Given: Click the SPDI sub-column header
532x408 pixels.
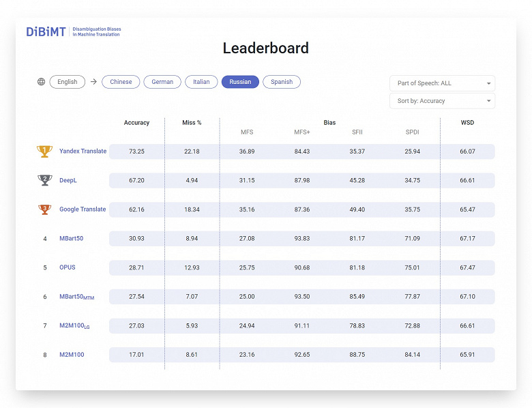Looking at the screenshot, I should pyautogui.click(x=412, y=132).
